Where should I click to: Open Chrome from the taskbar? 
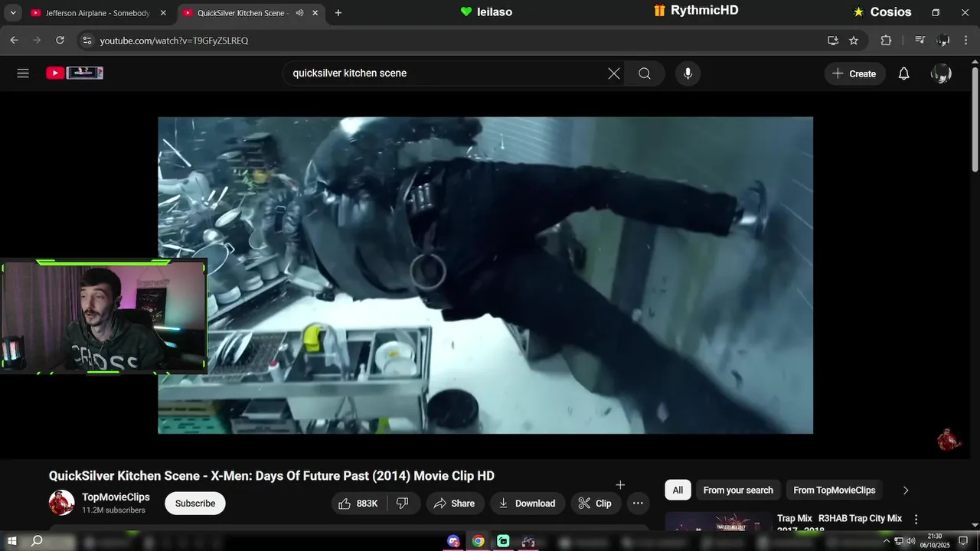[x=479, y=541]
